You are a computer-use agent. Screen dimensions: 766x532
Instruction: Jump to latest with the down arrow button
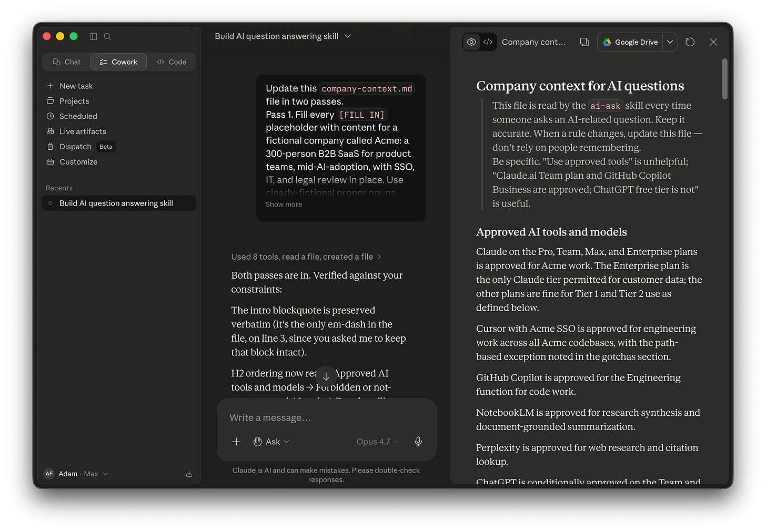pos(326,376)
